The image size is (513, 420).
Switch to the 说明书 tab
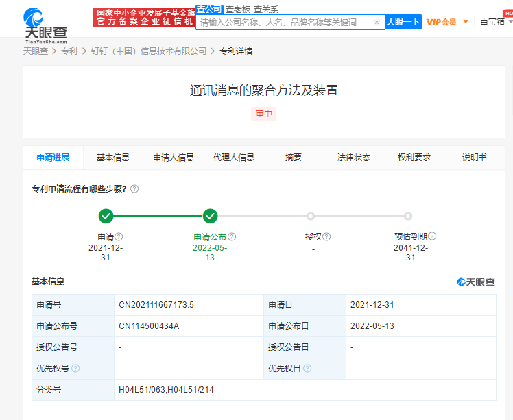point(474,158)
